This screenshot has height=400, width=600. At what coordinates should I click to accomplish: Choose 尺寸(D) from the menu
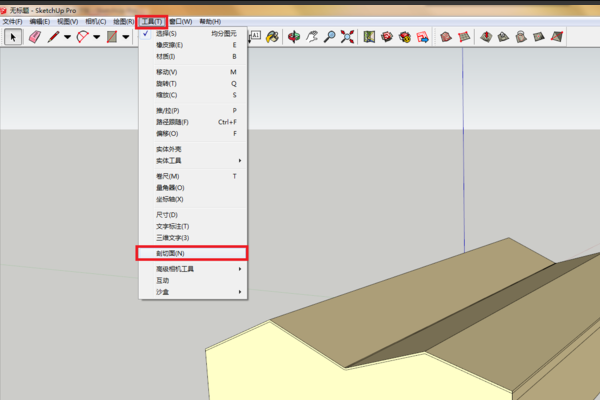coord(193,215)
